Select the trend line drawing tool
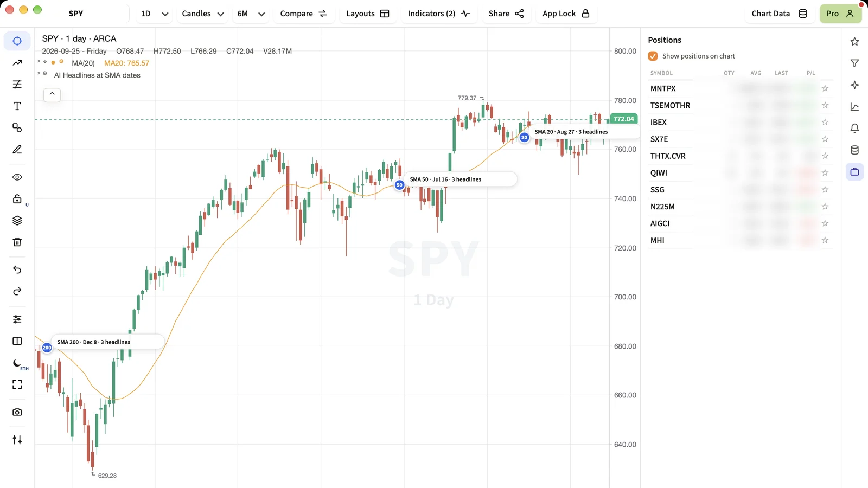Screen dimensions: 868x488 (17, 63)
